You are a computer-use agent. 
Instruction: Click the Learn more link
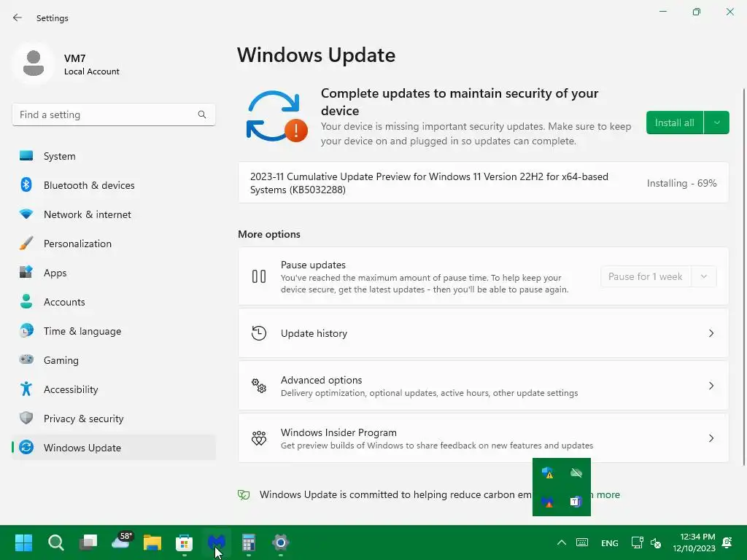click(x=605, y=495)
